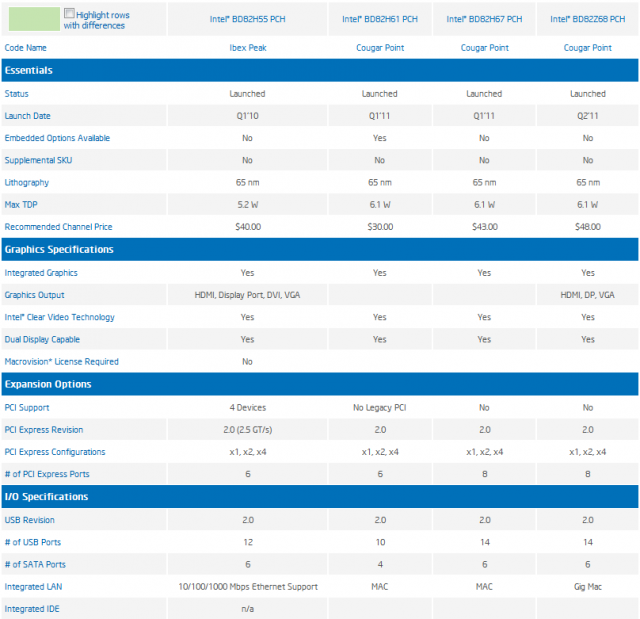Click the HDMI, DP, VGA cell
The height and width of the screenshot is (619, 640).
point(587,295)
